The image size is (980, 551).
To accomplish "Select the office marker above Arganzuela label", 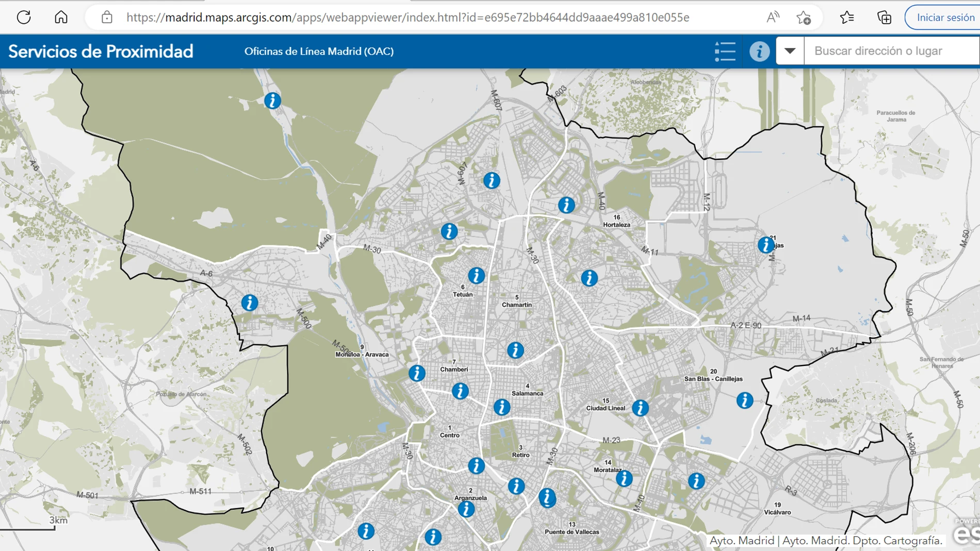I will point(476,466).
